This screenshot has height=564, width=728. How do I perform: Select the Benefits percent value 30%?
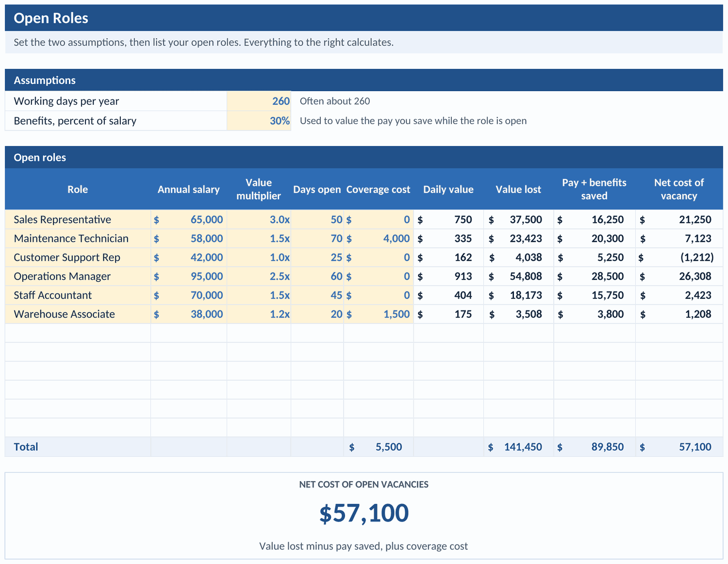(x=259, y=121)
